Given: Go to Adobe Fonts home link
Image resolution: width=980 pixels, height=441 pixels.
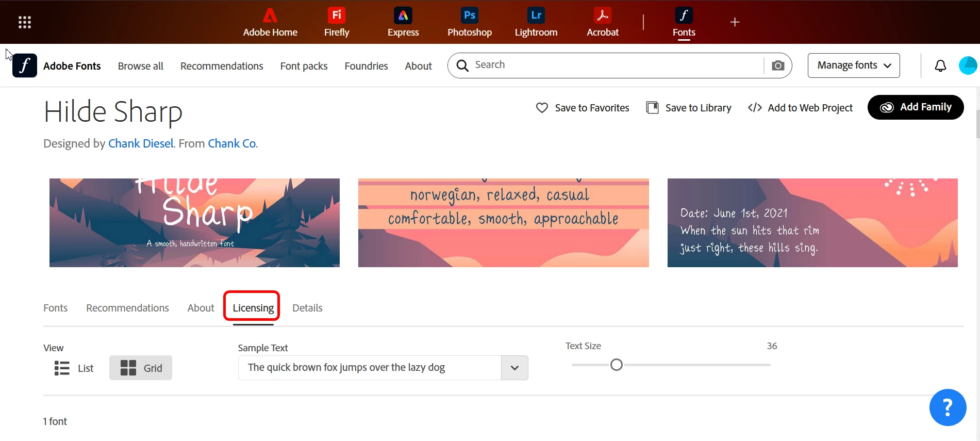Looking at the screenshot, I should pyautogui.click(x=72, y=66).
